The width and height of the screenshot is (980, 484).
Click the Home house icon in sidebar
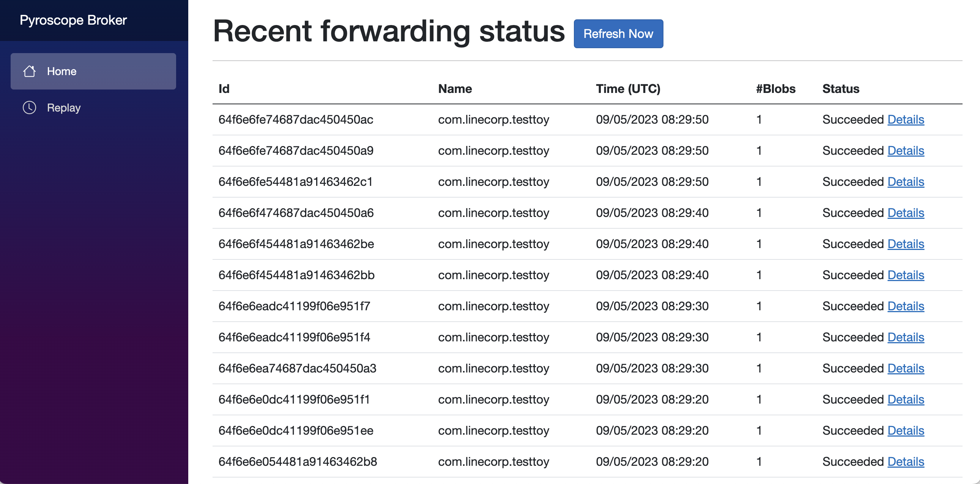(x=29, y=71)
